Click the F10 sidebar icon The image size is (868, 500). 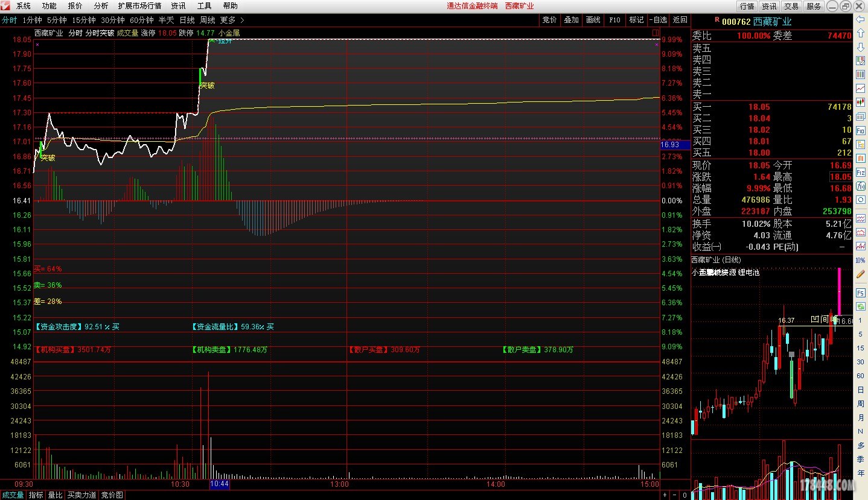click(860, 130)
